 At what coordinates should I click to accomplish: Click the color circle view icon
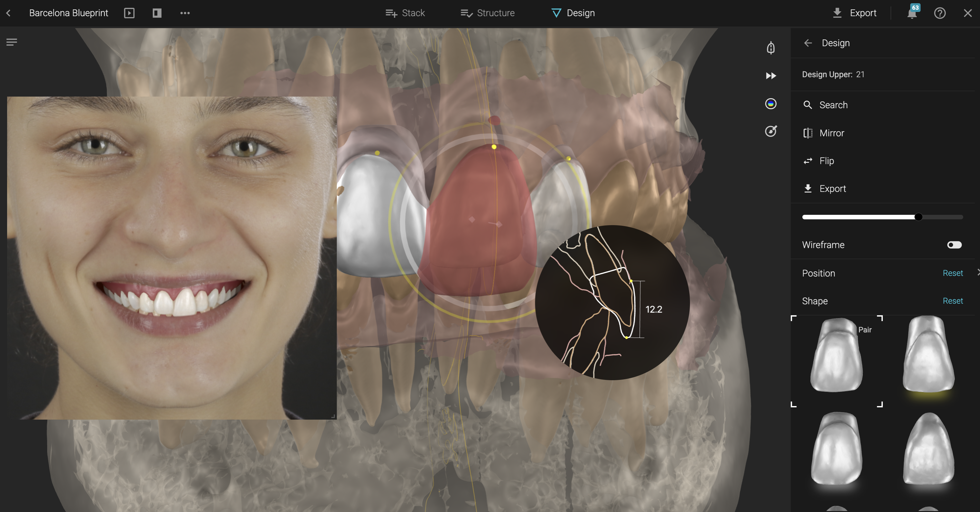click(x=771, y=103)
